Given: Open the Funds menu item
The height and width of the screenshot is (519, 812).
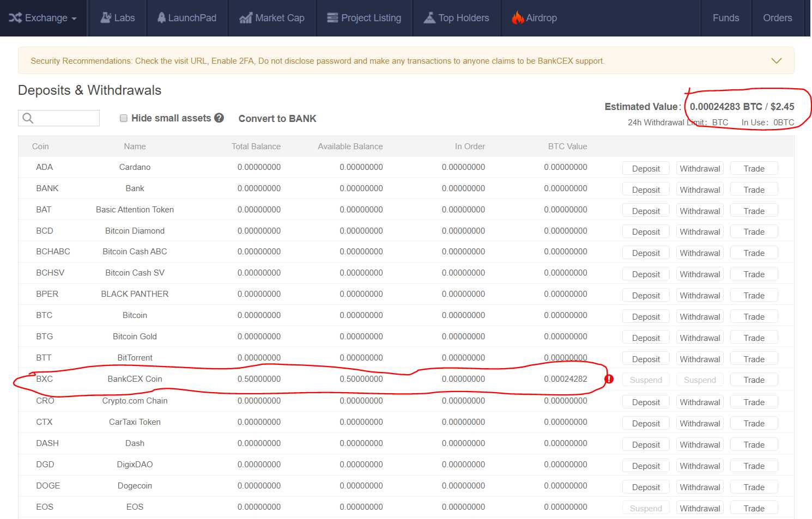Looking at the screenshot, I should click(725, 18).
